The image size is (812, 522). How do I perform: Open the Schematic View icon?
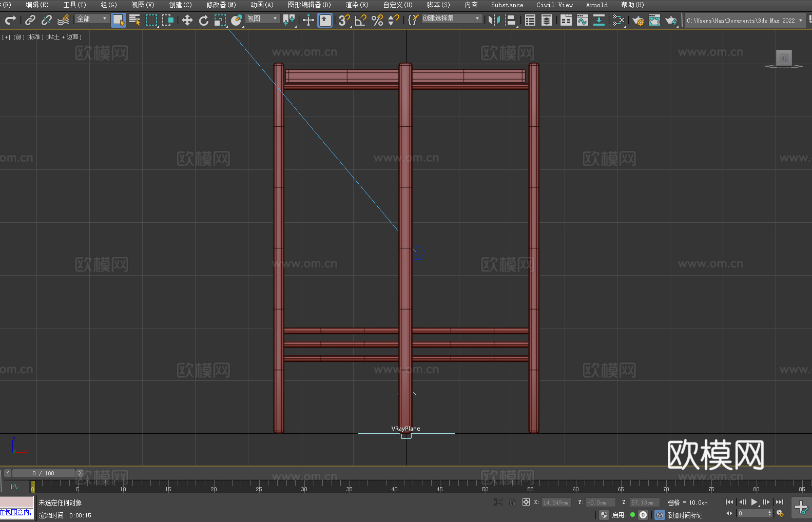coord(618,20)
